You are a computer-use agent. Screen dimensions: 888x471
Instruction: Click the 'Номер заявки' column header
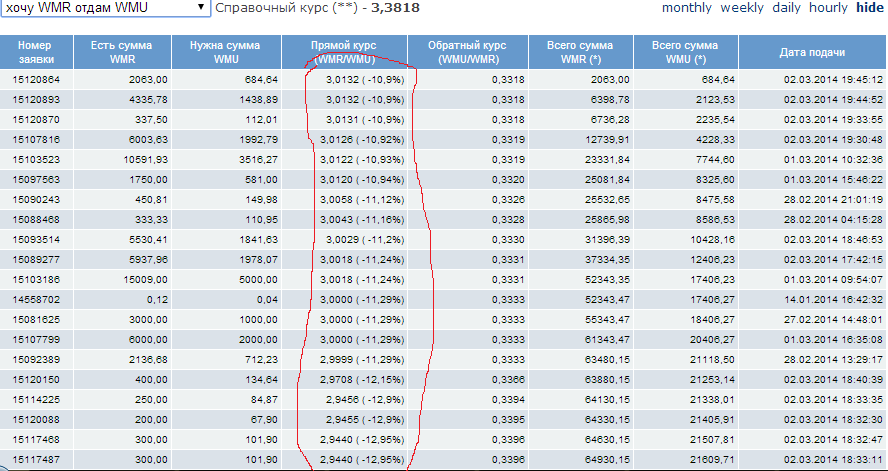tap(36, 52)
